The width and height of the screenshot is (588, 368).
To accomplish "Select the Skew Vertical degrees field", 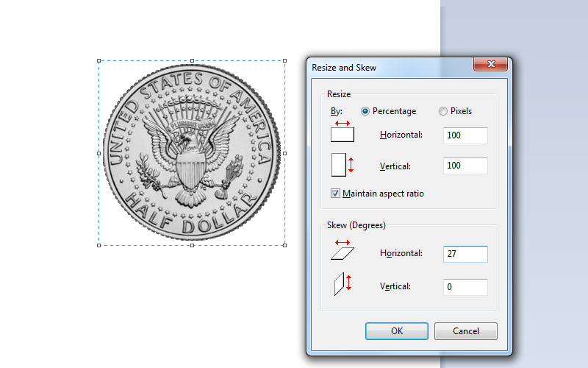I will click(465, 287).
